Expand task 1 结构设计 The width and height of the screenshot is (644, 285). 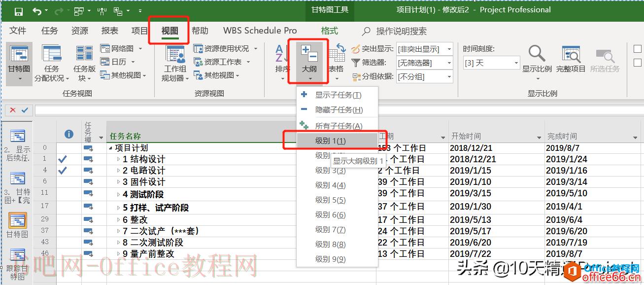[118, 159]
